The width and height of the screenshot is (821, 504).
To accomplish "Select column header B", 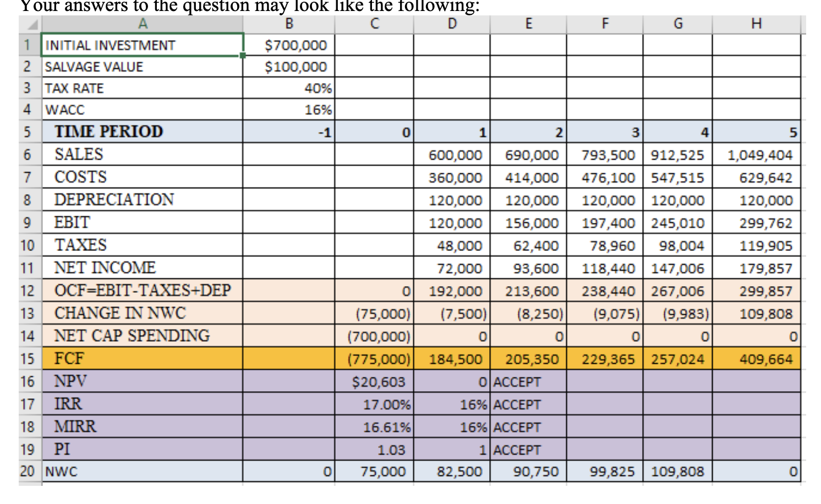I will pyautogui.click(x=288, y=23).
